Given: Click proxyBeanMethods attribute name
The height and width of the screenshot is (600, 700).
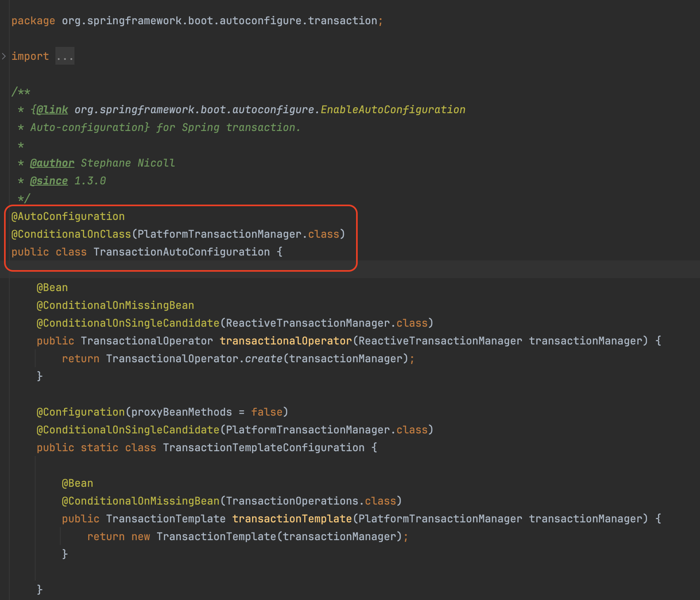Looking at the screenshot, I should (x=182, y=412).
